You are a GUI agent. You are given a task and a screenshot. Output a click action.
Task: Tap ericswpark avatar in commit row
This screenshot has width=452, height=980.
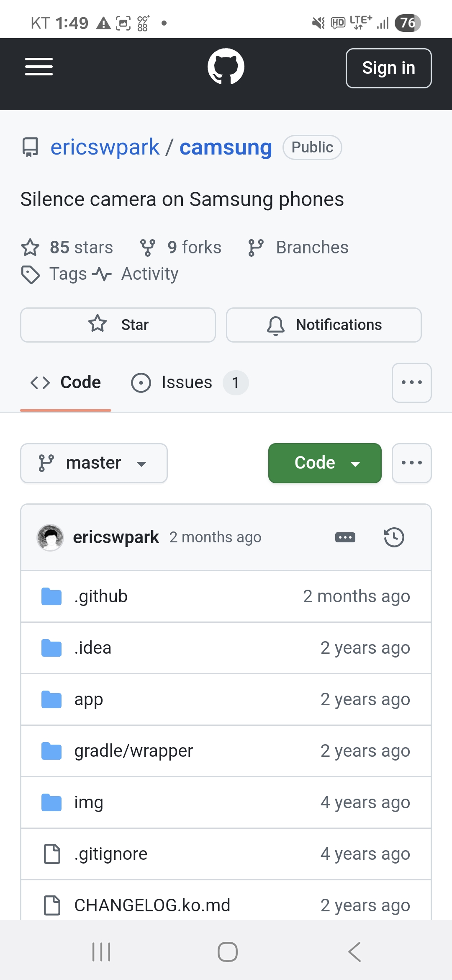click(x=50, y=537)
